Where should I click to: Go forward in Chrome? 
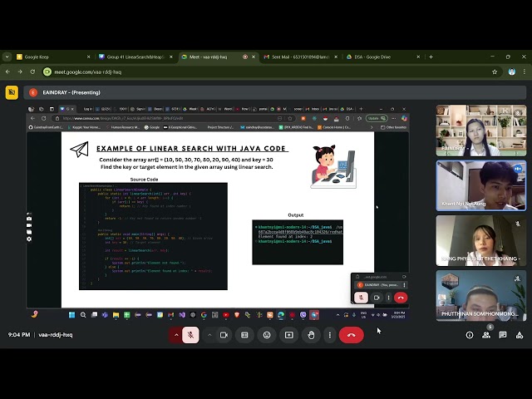[20, 72]
